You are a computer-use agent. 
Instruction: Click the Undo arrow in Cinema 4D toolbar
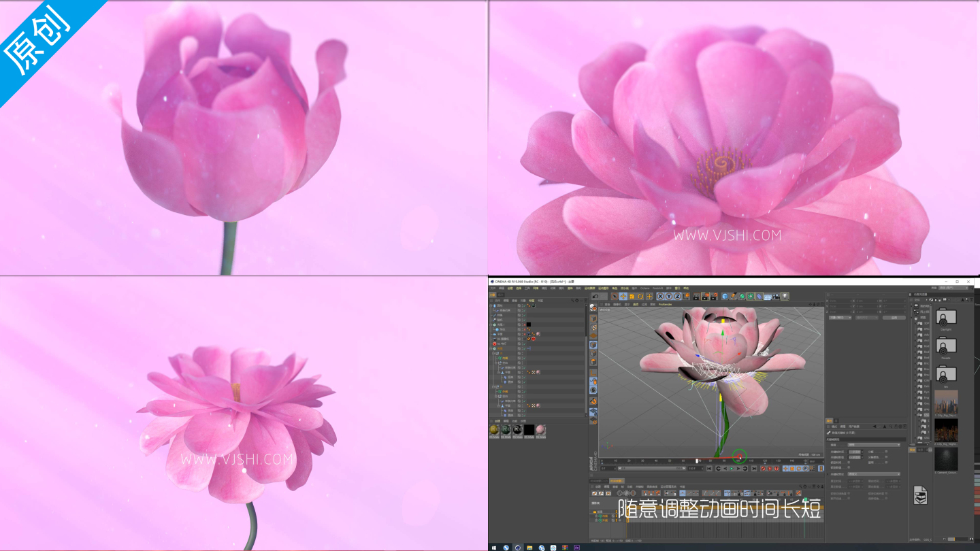click(x=595, y=296)
